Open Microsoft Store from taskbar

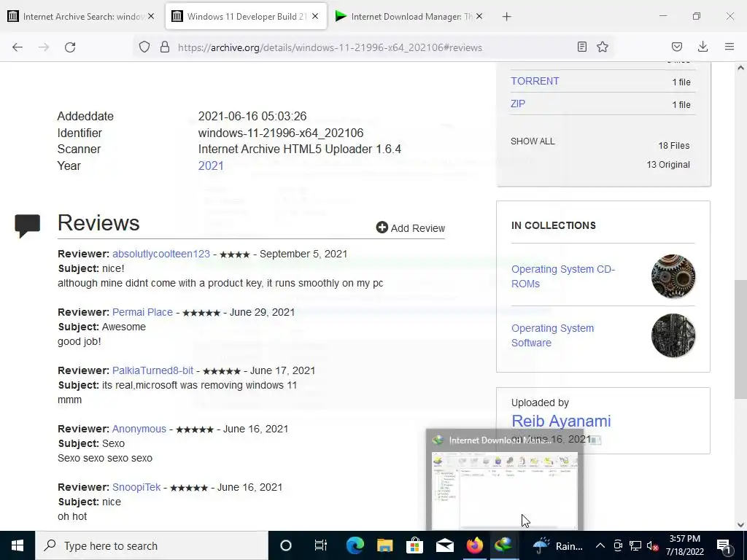pyautogui.click(x=415, y=545)
